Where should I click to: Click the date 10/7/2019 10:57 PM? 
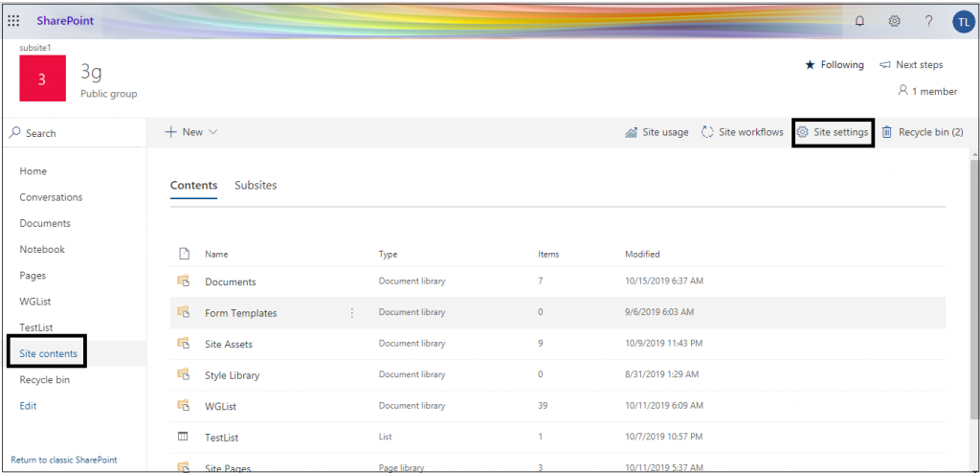664,436
